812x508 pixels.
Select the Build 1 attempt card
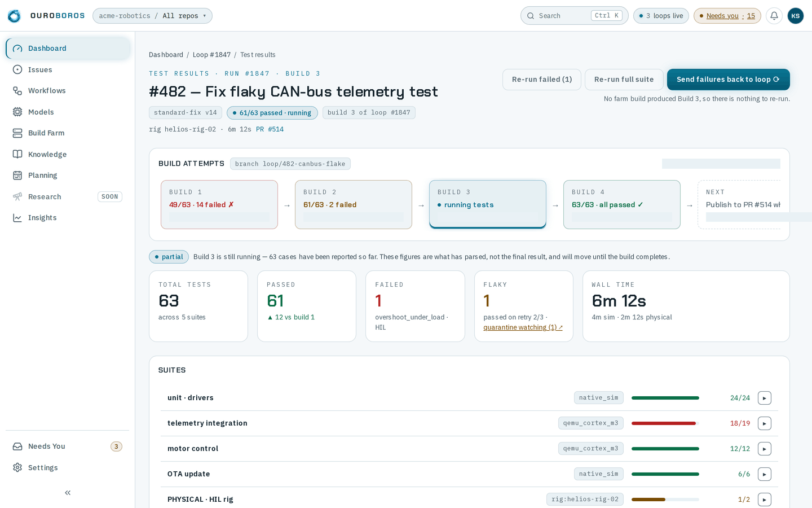[219, 205]
